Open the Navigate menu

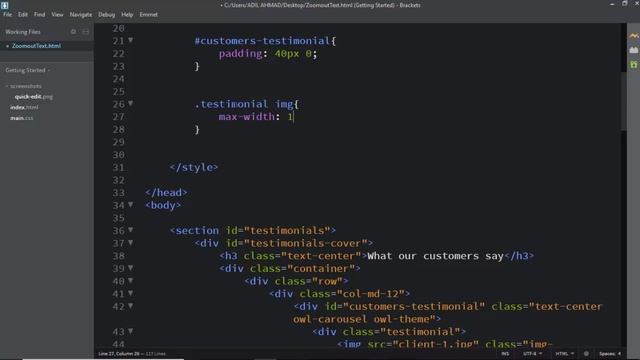click(x=81, y=14)
